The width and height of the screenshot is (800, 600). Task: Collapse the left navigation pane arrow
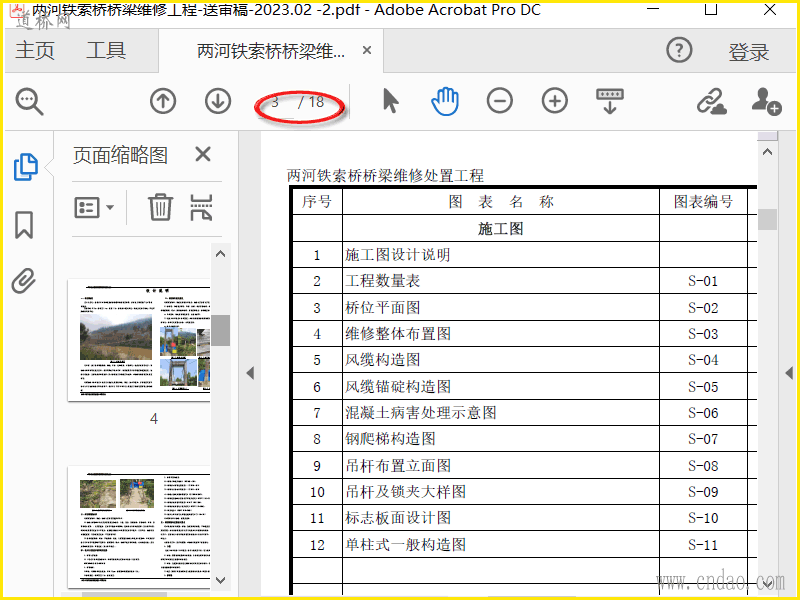250,373
